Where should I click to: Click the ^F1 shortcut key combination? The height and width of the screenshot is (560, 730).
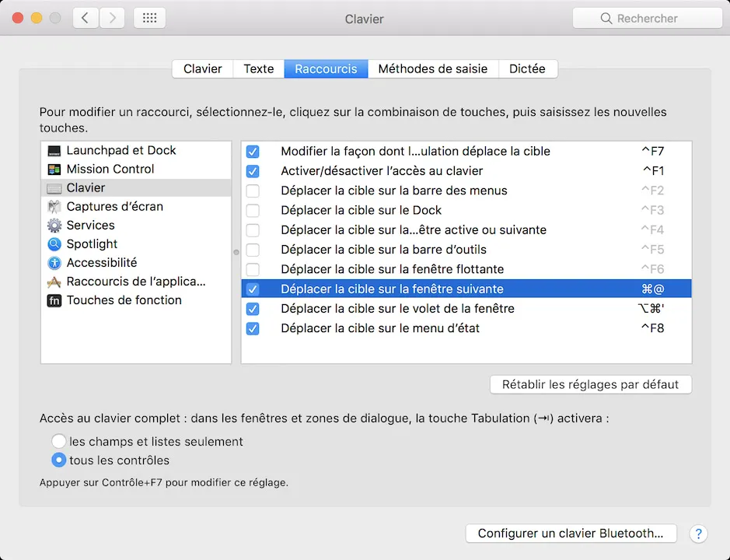click(653, 171)
